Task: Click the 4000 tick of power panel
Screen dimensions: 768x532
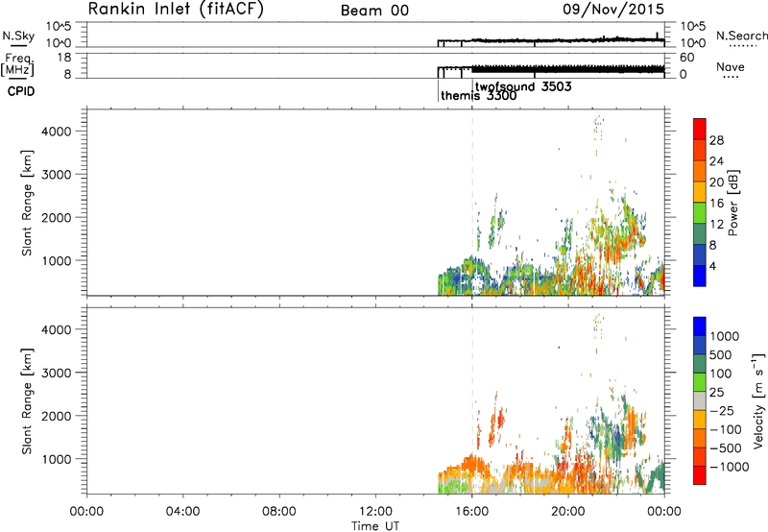Action: pos(57,132)
